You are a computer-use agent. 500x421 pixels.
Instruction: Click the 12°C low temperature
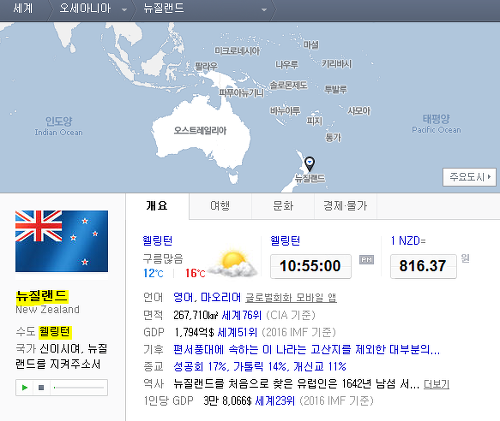153,273
